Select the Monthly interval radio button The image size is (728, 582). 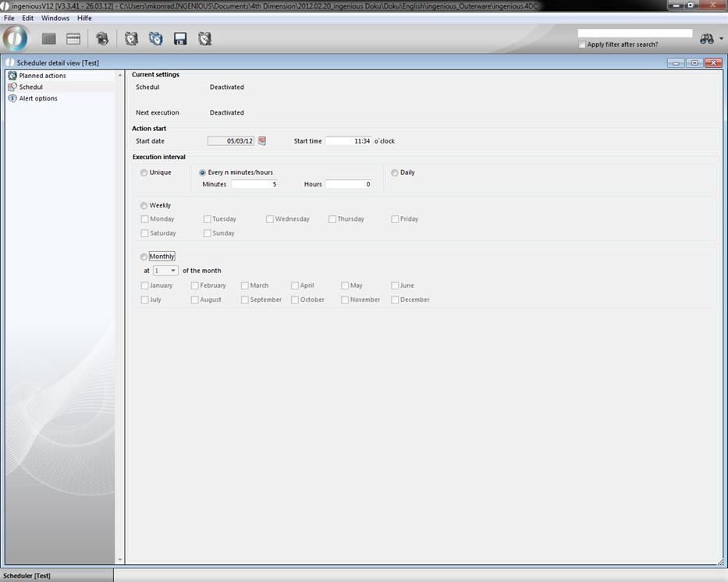click(x=144, y=257)
